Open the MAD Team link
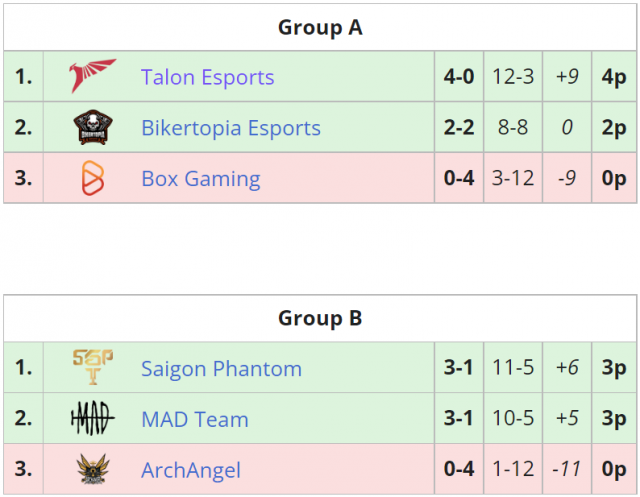Screen dimensions: 640x497 195,419
